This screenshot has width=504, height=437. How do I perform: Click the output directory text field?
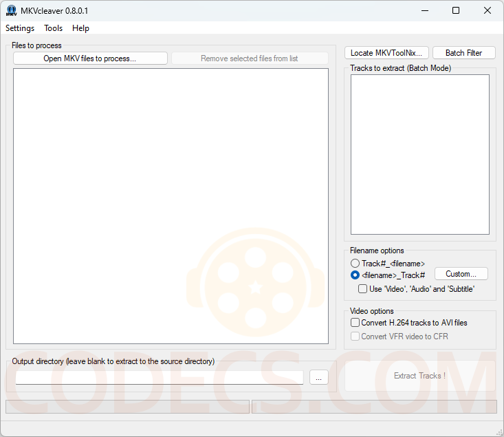click(x=160, y=377)
